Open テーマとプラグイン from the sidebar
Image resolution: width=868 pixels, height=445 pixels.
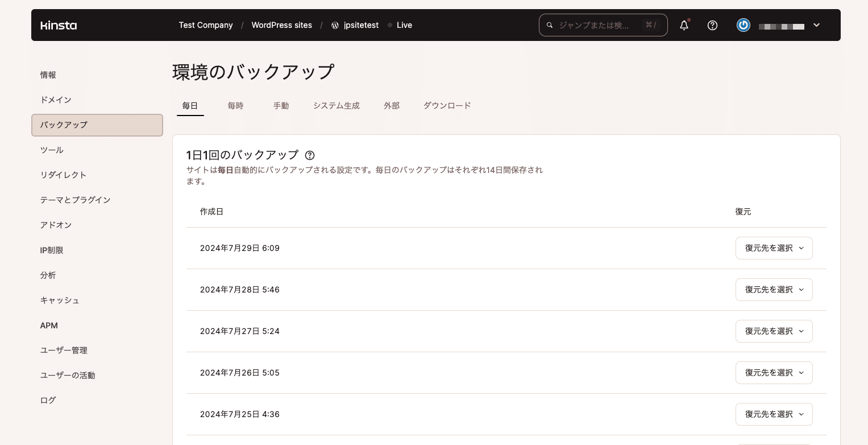pos(76,200)
